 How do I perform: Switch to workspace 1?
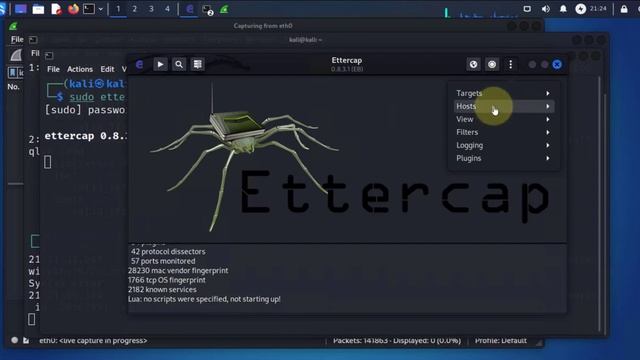click(118, 9)
